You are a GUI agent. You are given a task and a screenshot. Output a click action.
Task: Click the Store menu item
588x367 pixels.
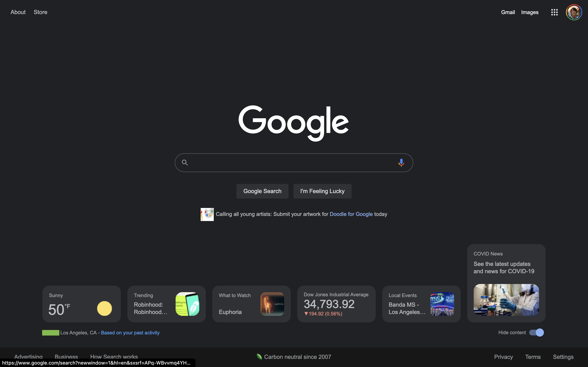coord(40,12)
